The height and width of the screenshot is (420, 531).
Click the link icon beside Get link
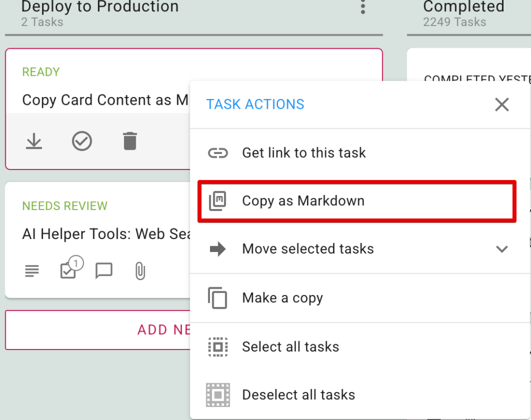[218, 153]
